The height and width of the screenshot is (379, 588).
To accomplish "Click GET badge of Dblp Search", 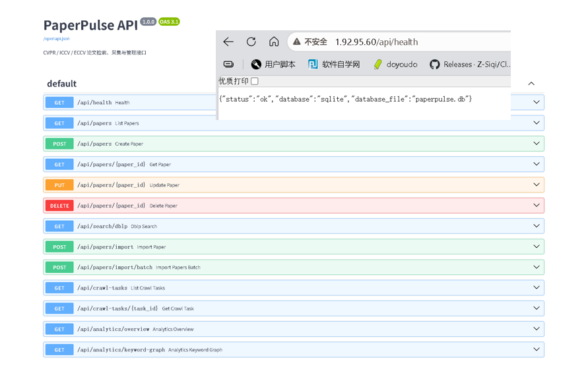I will 59,226.
